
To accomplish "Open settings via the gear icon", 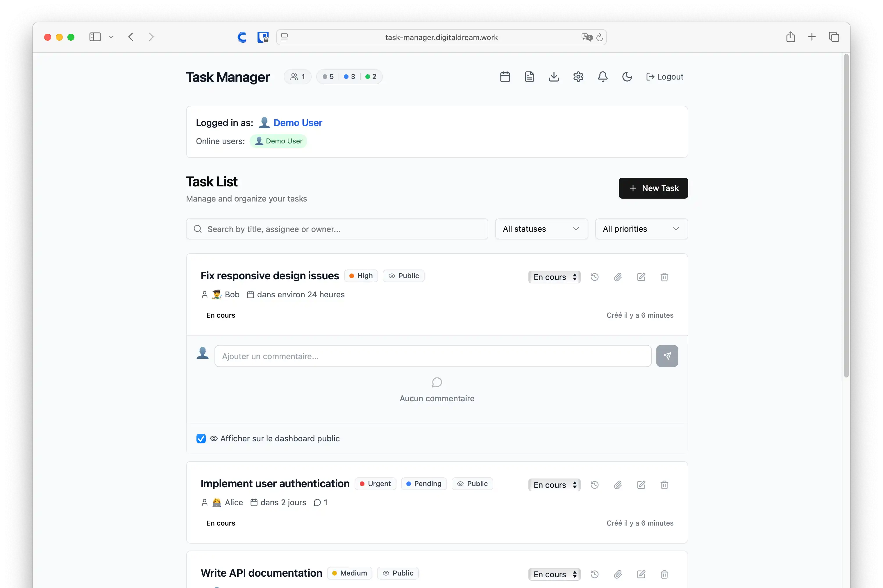I will tap(578, 76).
